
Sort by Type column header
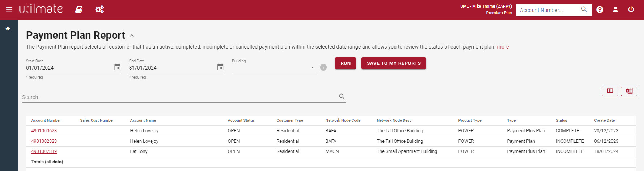(x=511, y=120)
